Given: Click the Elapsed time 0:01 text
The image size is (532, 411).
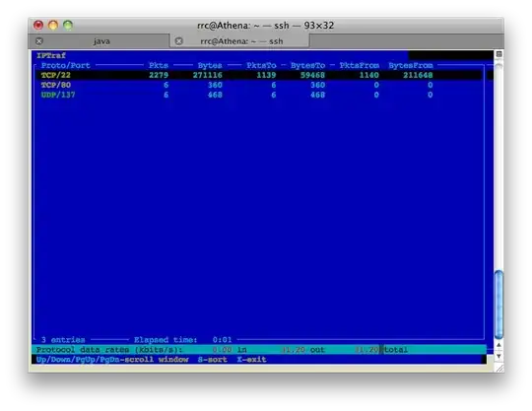Looking at the screenshot, I should pos(183,340).
